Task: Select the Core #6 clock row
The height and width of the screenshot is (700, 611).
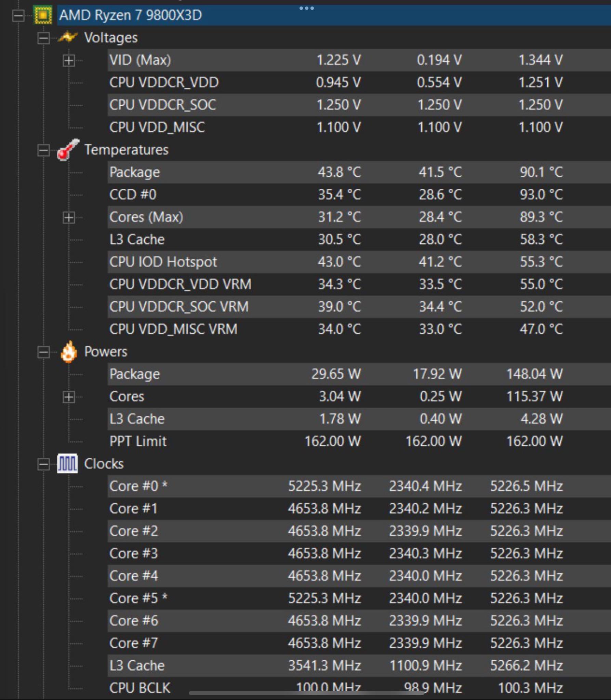Action: point(359,621)
